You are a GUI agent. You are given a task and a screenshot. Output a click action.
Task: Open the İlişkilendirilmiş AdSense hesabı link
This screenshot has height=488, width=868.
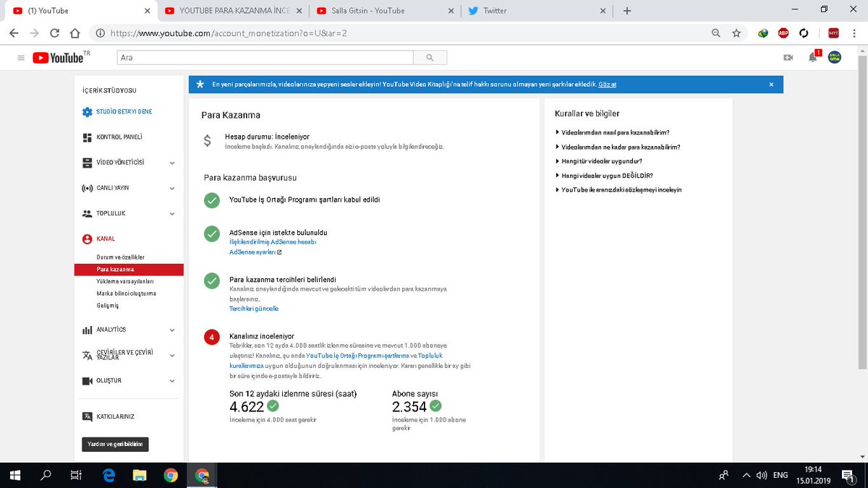pyautogui.click(x=273, y=242)
